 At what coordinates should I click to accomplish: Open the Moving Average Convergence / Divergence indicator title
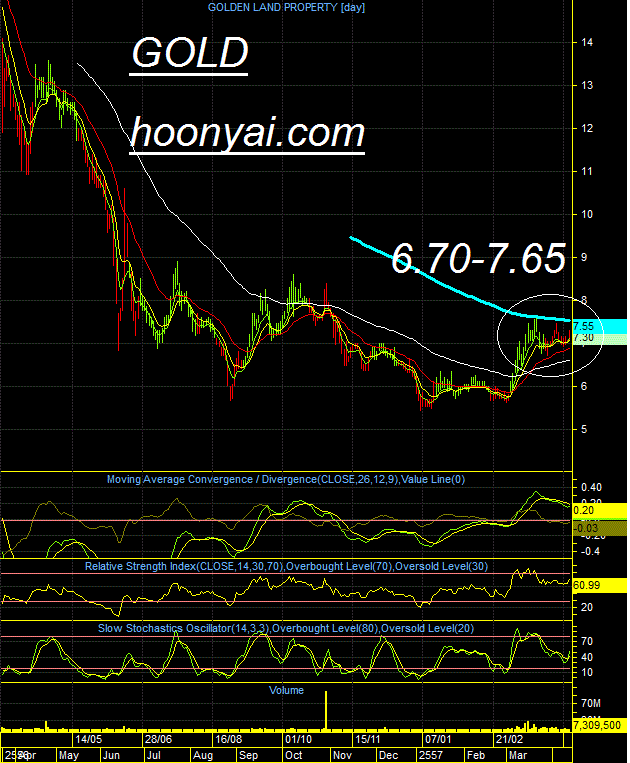coord(286,479)
